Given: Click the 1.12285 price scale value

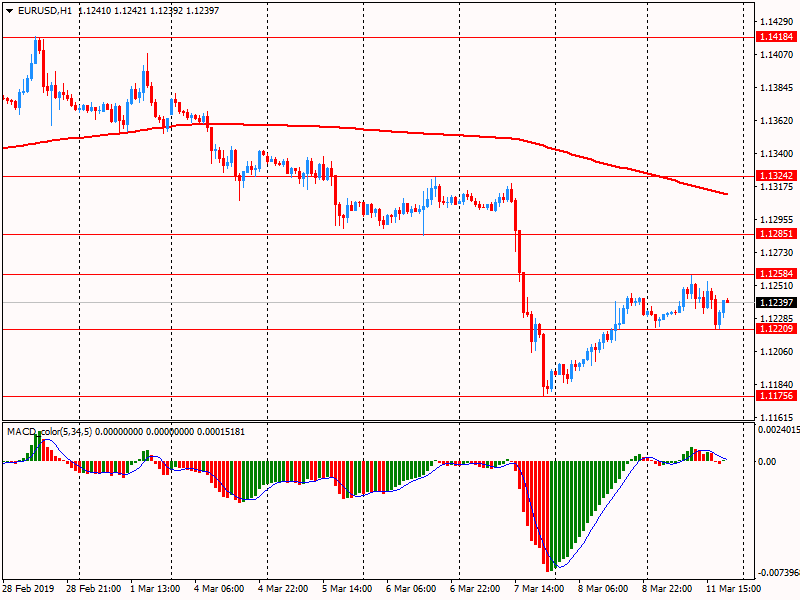Looking at the screenshot, I should pos(777,318).
